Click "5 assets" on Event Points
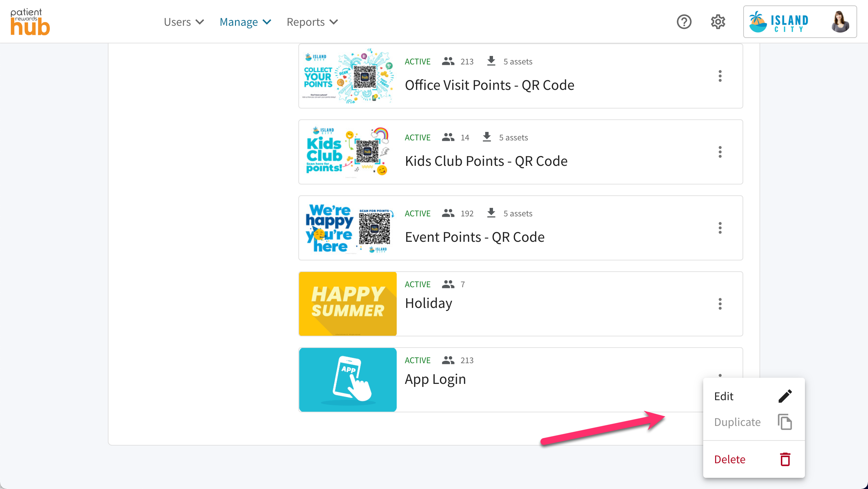The height and width of the screenshot is (489, 868). [518, 214]
